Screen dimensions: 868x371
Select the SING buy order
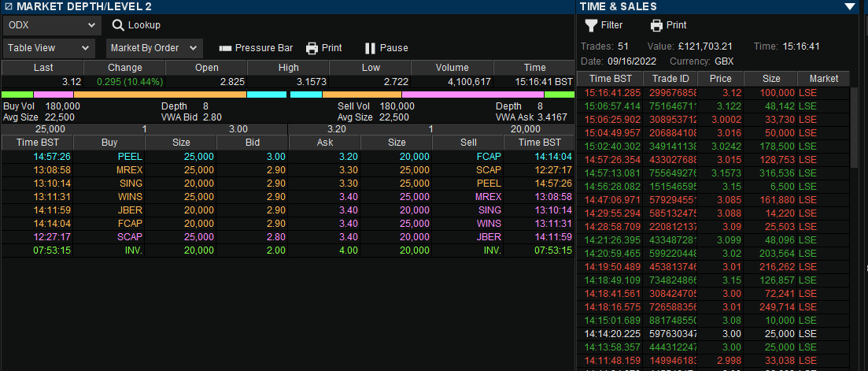point(145,184)
